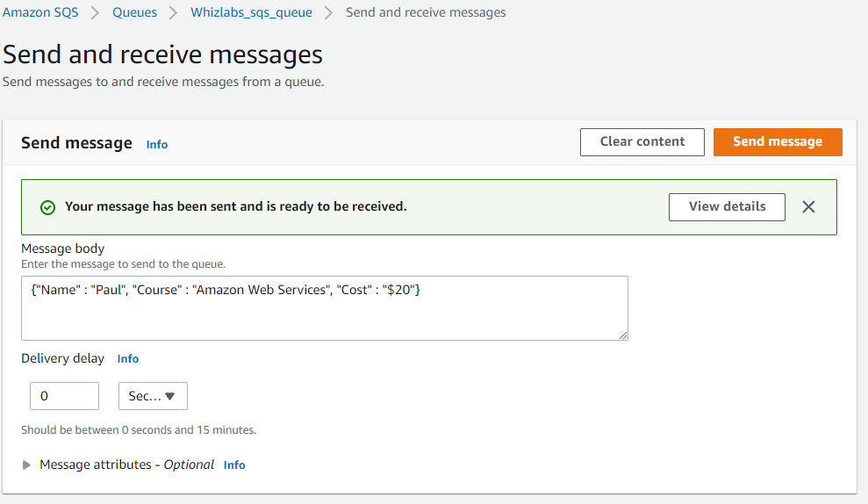Open the Seconds unit dropdown
The width and height of the screenshot is (868, 504).
coord(153,396)
